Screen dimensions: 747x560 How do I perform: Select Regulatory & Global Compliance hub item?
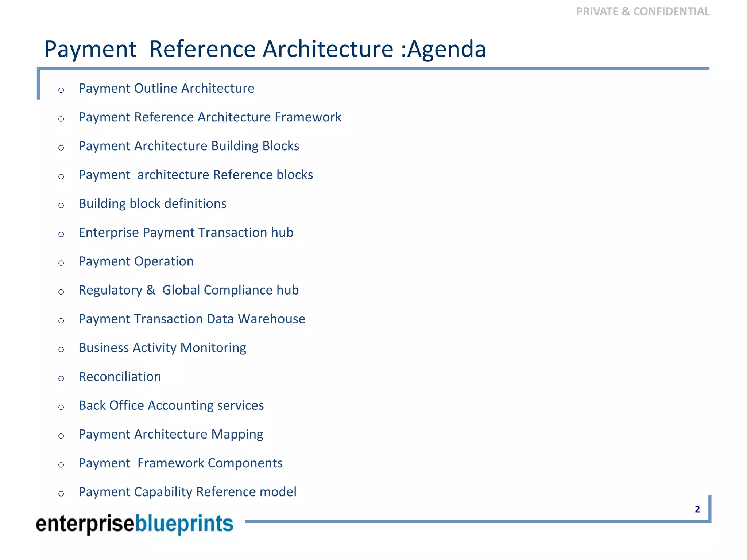click(189, 290)
